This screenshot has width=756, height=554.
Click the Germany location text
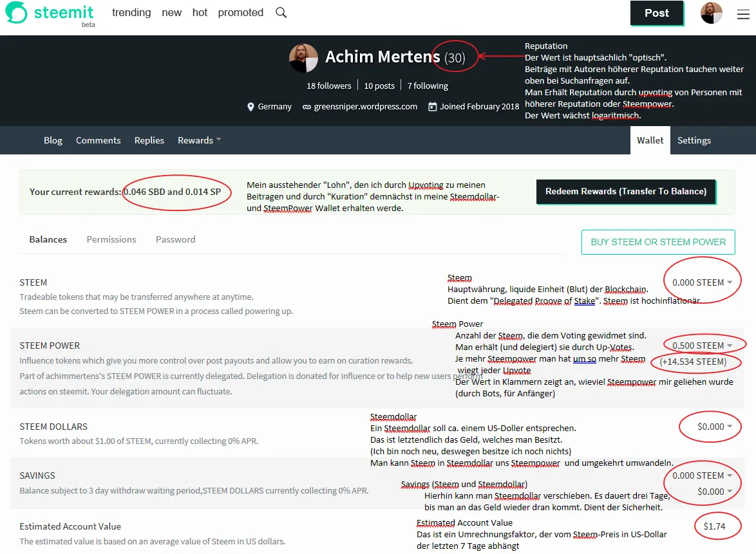point(274,106)
